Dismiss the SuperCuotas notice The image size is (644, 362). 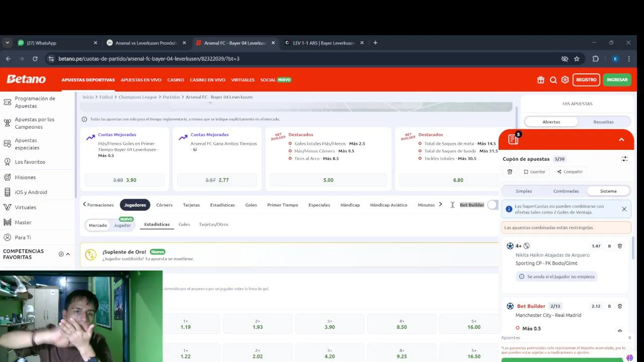(624, 209)
